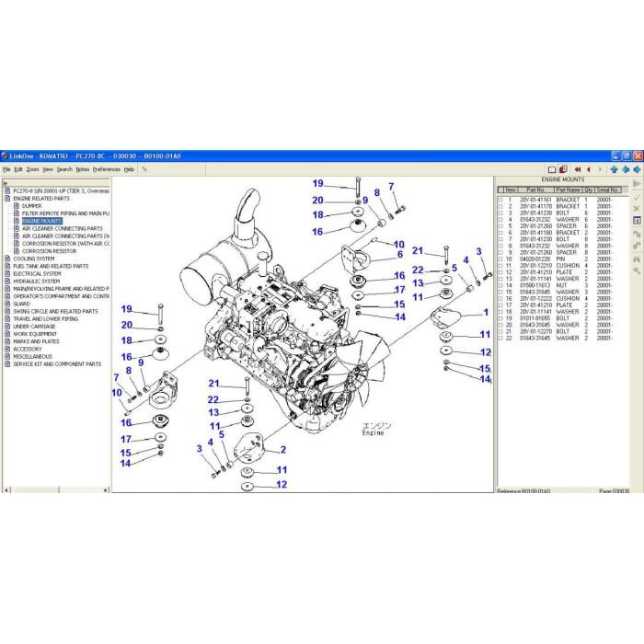
Task: Click the red book toolbar icon
Action: [563, 169]
